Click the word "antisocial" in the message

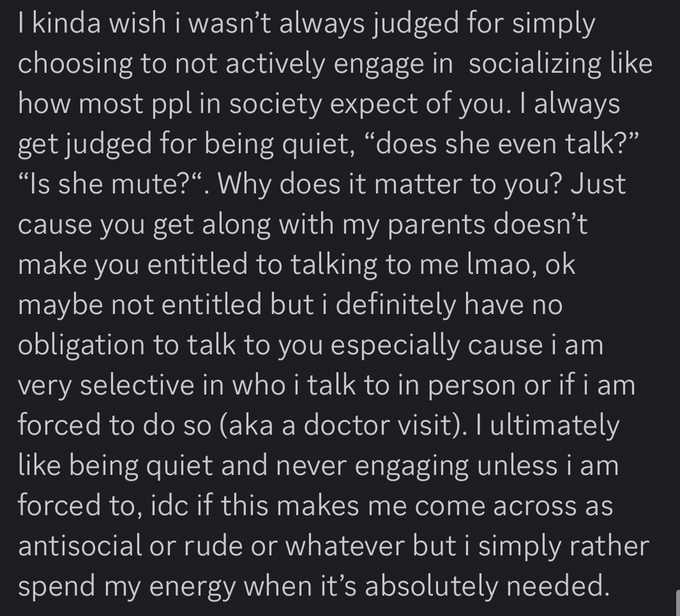(80, 546)
